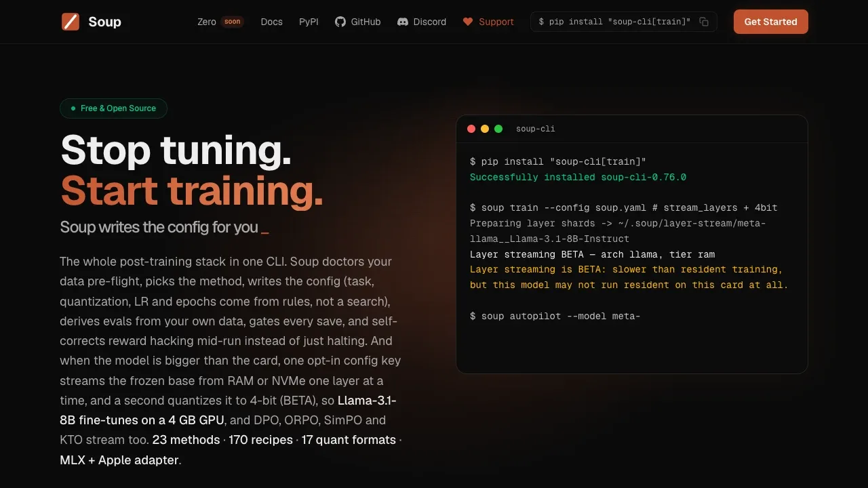Click the "23 methods" text
868x488 pixels.
(186, 440)
